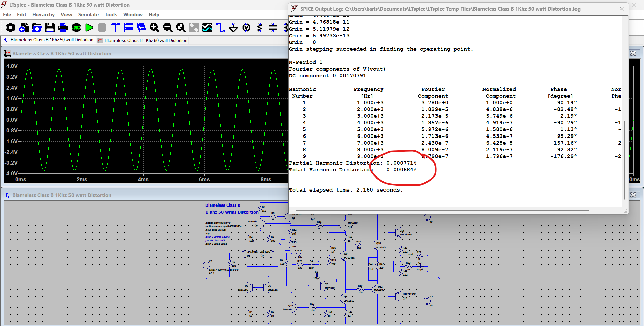644x326 pixels.
Task: Open the Hierarchy menu
Action: pos(43,15)
